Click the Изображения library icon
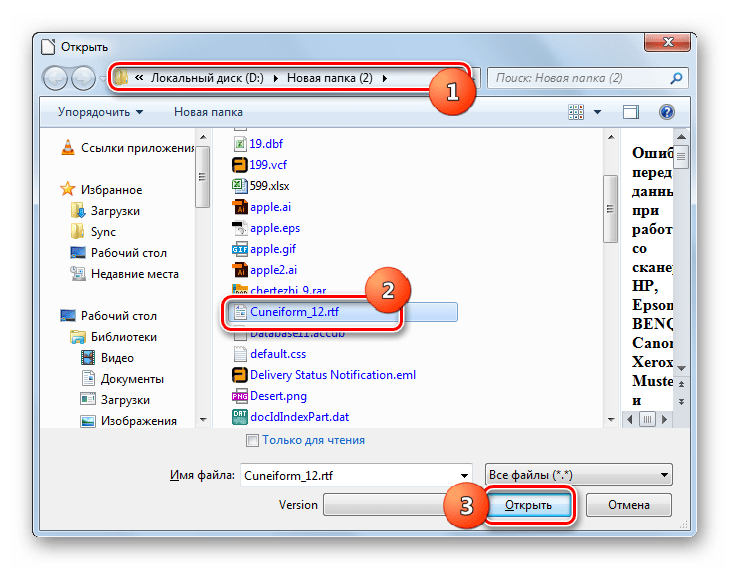Screen dimensions: 730x570 pyautogui.click(x=88, y=421)
